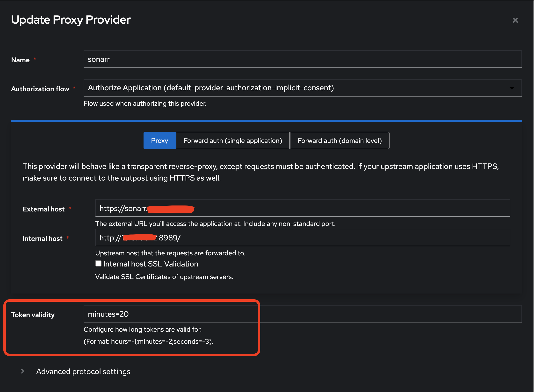Focus the External host URL field

coord(338,208)
